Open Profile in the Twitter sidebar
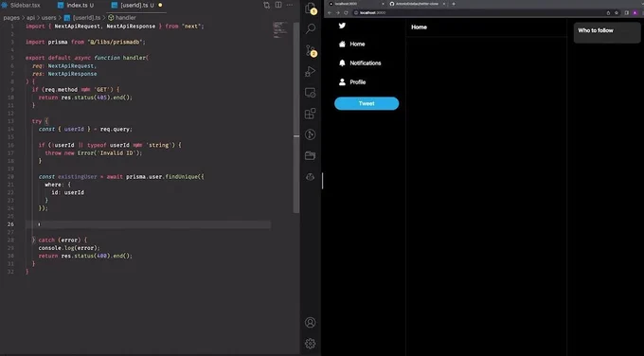The width and height of the screenshot is (644, 356). tap(352, 82)
